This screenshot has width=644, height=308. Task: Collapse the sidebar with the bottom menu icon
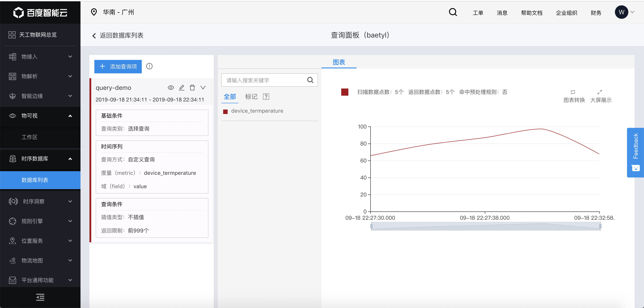pyautogui.click(x=40, y=297)
